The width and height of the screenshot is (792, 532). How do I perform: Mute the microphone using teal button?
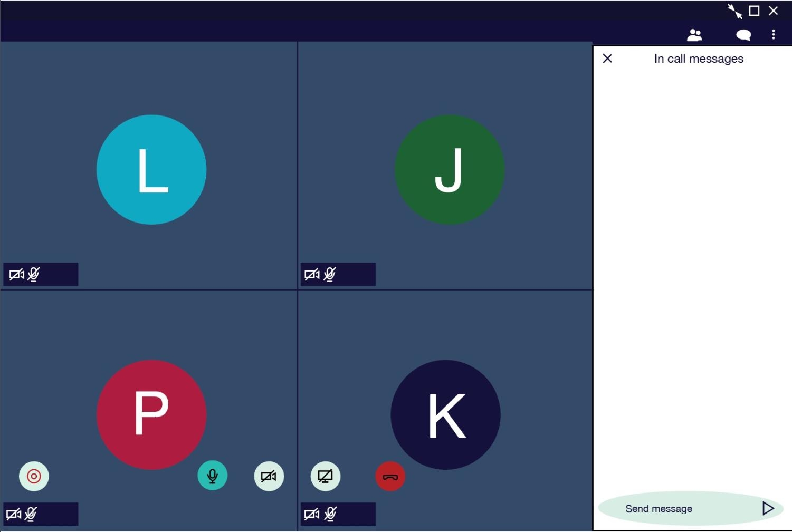(x=212, y=476)
